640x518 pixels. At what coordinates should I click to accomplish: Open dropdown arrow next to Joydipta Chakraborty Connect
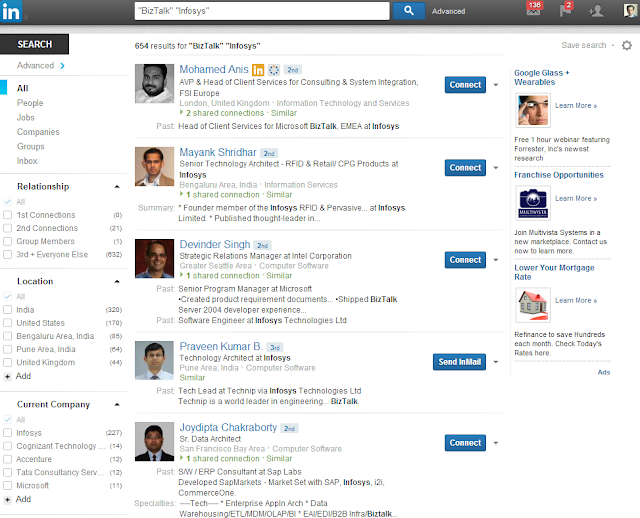tap(496, 443)
